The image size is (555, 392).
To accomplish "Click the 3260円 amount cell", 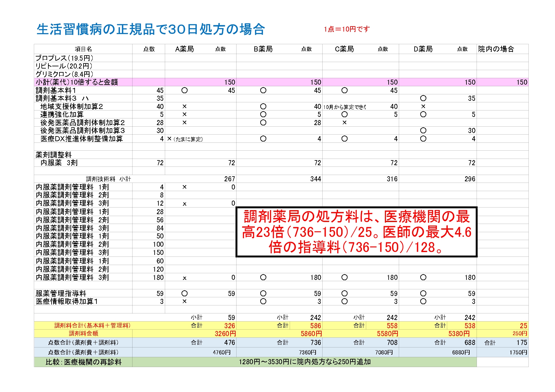I will coord(225,334).
